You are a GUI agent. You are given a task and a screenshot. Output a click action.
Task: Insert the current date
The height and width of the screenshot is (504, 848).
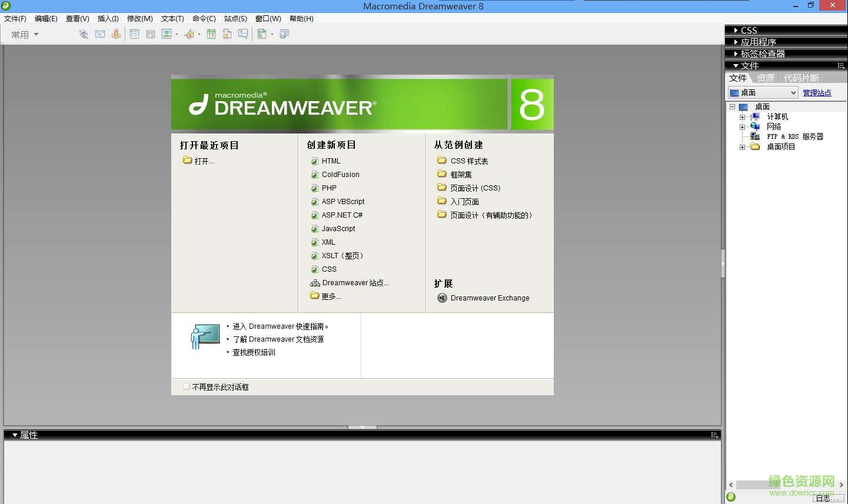pyautogui.click(x=211, y=34)
